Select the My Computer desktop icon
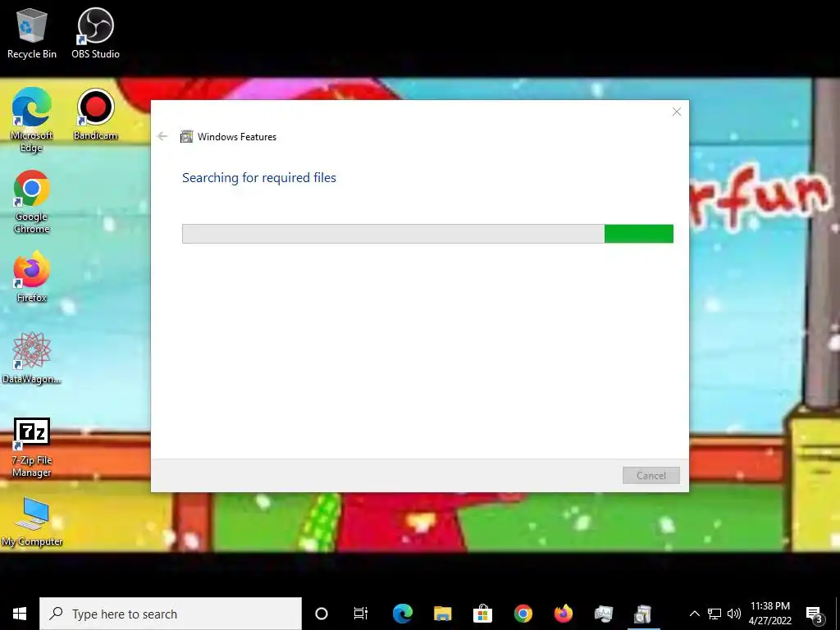The width and height of the screenshot is (840, 630). click(x=32, y=522)
